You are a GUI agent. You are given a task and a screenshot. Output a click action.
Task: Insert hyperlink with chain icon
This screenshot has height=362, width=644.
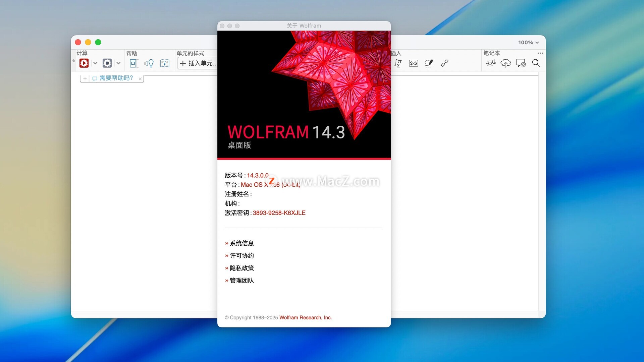coord(445,63)
